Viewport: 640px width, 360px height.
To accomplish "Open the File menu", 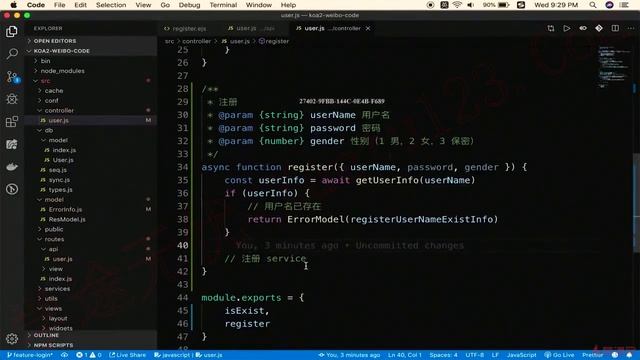I will tap(60, 5).
